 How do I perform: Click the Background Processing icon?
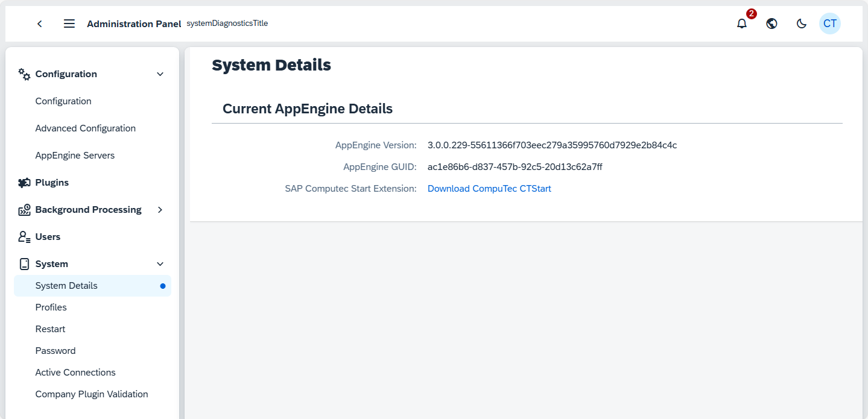click(24, 209)
